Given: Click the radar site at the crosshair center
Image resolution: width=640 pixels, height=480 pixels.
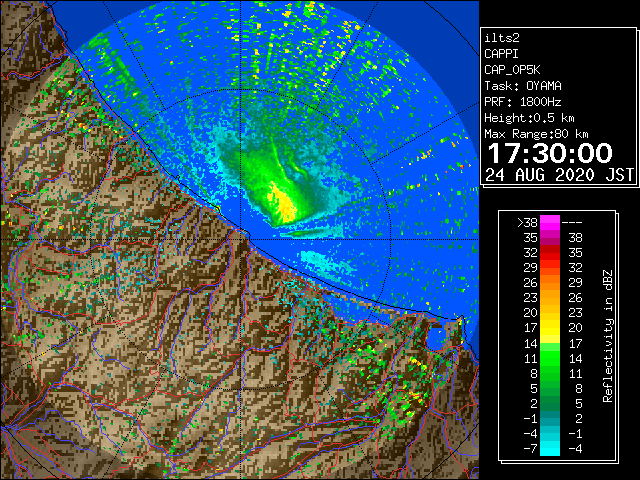Looking at the screenshot, I should pyautogui.click(x=241, y=239).
